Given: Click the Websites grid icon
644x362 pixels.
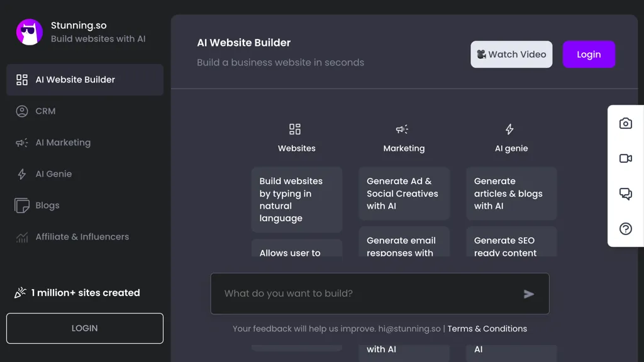Looking at the screenshot, I should click(x=295, y=129).
